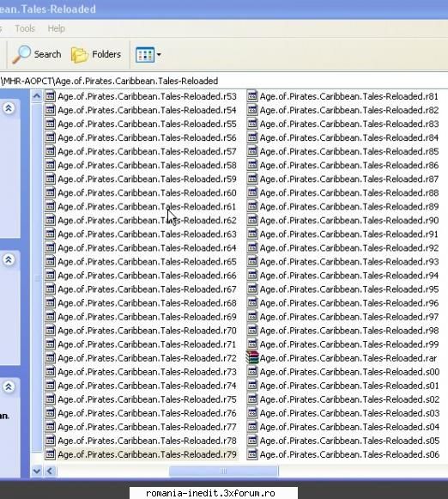This screenshot has height=499, width=448.
Task: Select file name Age.of.Pirates.Caribbean.Tales-Reloaded.r66
Action: click(148, 276)
